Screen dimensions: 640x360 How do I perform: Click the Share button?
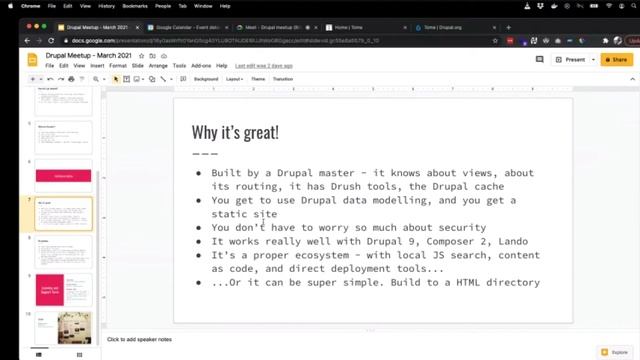coord(617,60)
